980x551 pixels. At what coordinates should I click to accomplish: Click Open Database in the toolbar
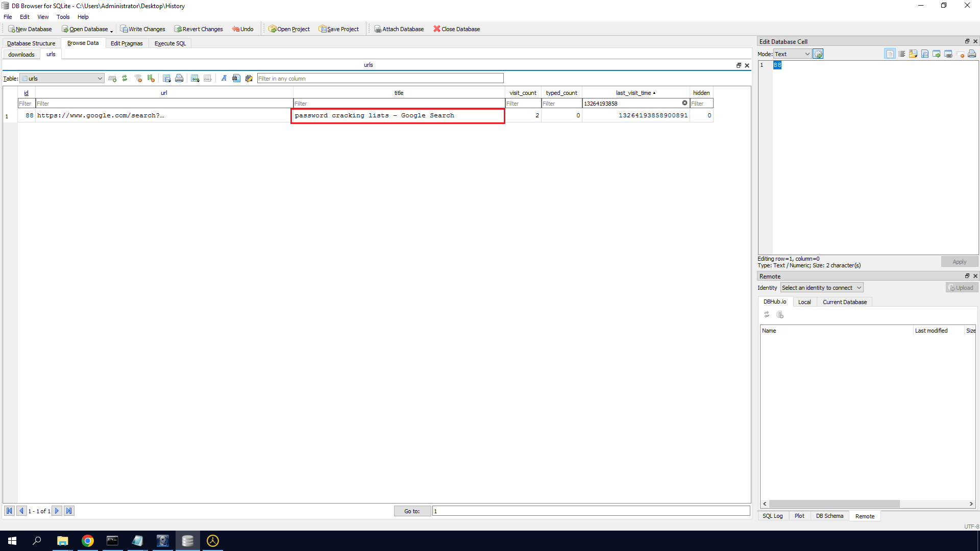coord(85,29)
